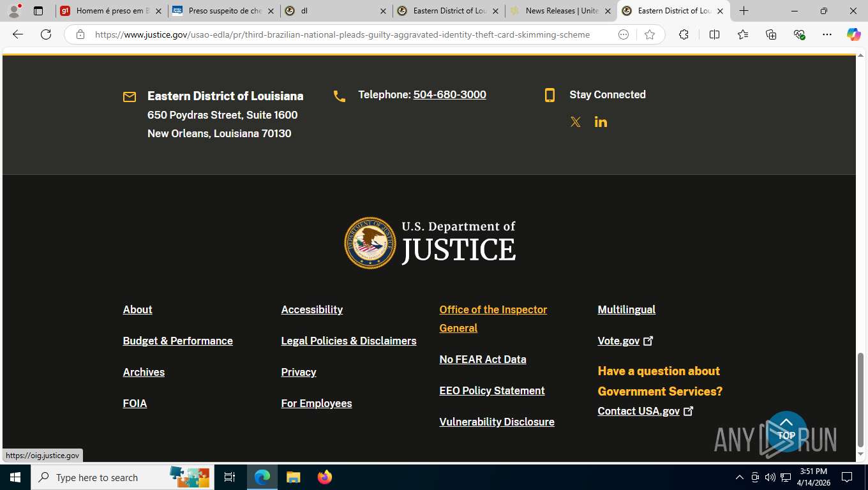Open Contact USA.gov external link
The width and height of the screenshot is (868, 490).
point(645,411)
